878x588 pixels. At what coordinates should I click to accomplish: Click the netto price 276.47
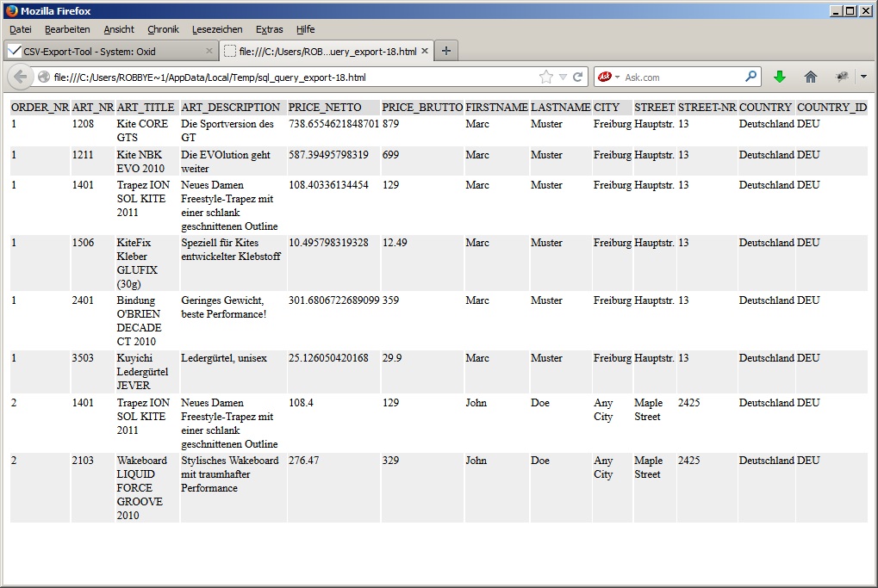click(303, 460)
